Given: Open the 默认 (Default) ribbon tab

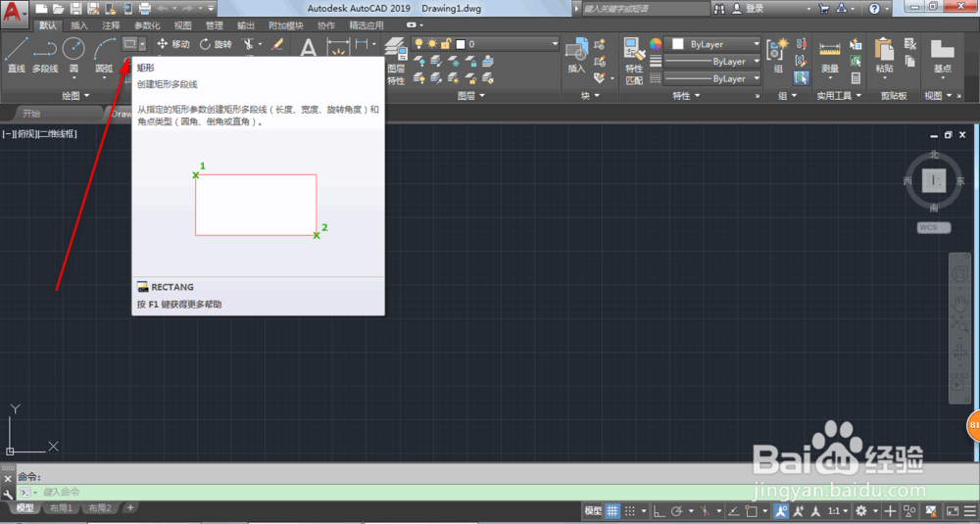Looking at the screenshot, I should click(47, 25).
